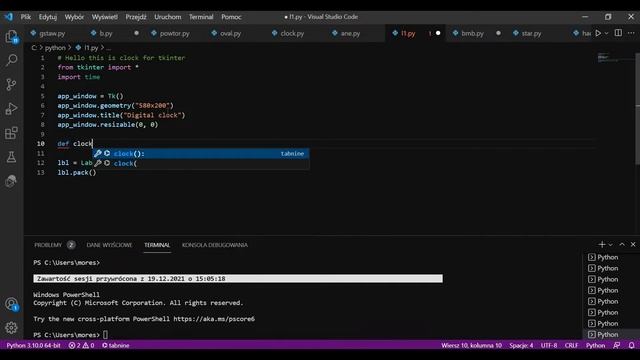Click the tabnine status bar item
Viewport: 640px width, 360px height.
point(116,345)
